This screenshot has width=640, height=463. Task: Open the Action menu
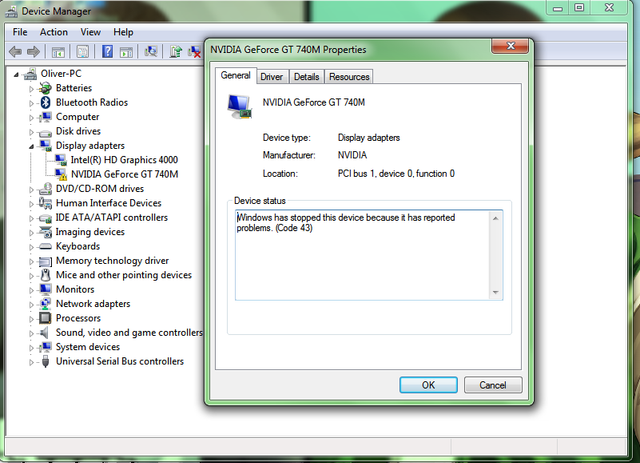pyautogui.click(x=53, y=32)
